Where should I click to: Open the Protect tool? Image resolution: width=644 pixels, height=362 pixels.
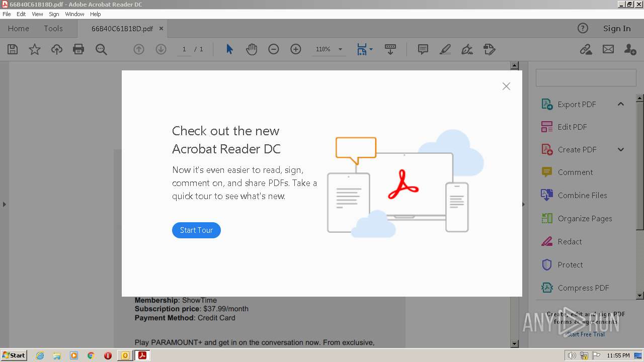pyautogui.click(x=570, y=265)
